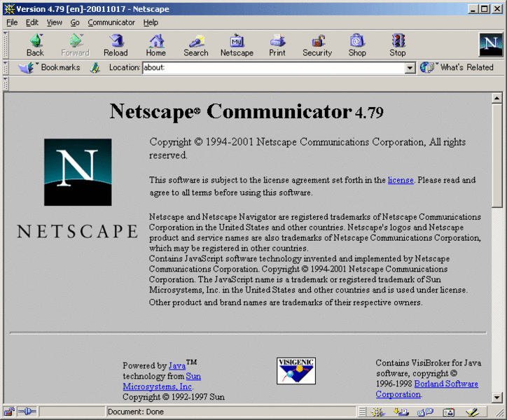Click the Location address field
The width and height of the screenshot is (507, 420).
[x=274, y=68]
